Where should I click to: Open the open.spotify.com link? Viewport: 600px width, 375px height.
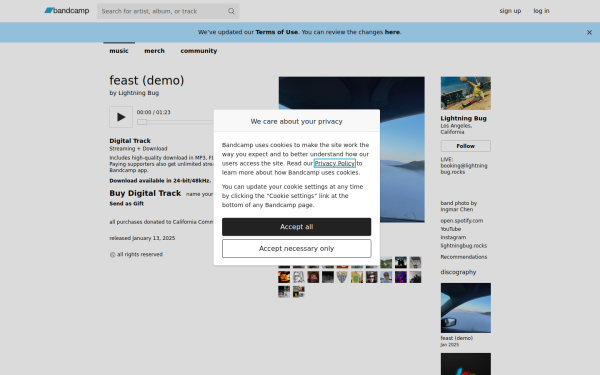click(461, 220)
